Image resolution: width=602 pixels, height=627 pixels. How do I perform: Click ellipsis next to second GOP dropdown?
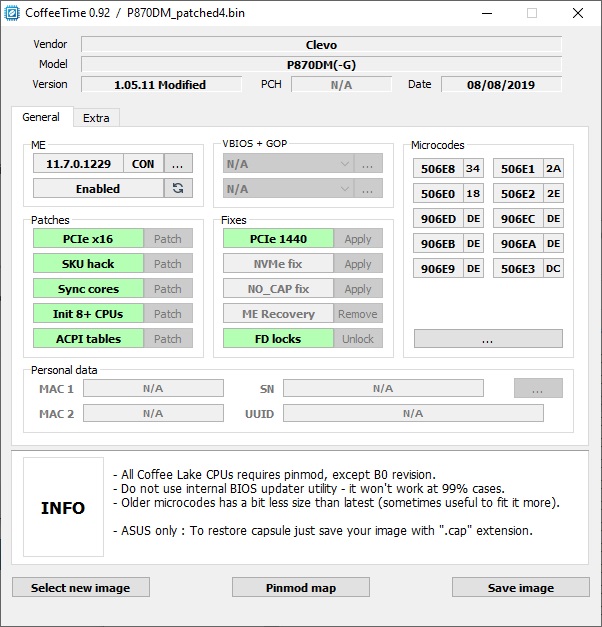tap(368, 188)
